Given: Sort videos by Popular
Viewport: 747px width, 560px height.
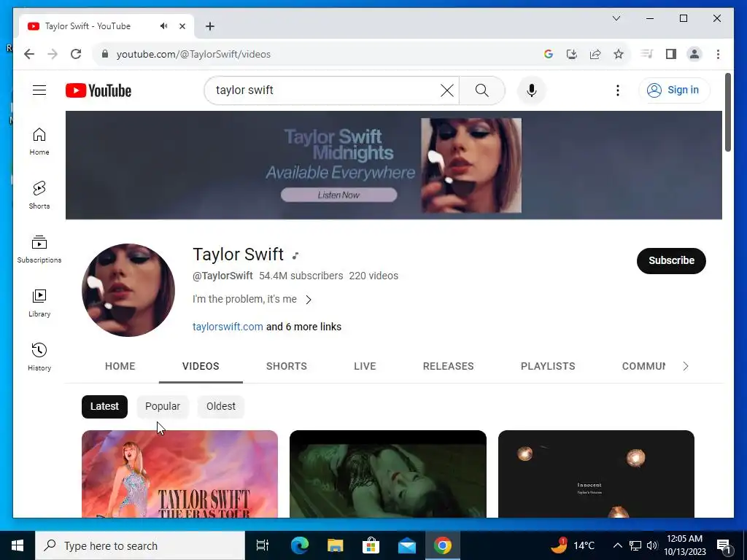Looking at the screenshot, I should tap(163, 407).
